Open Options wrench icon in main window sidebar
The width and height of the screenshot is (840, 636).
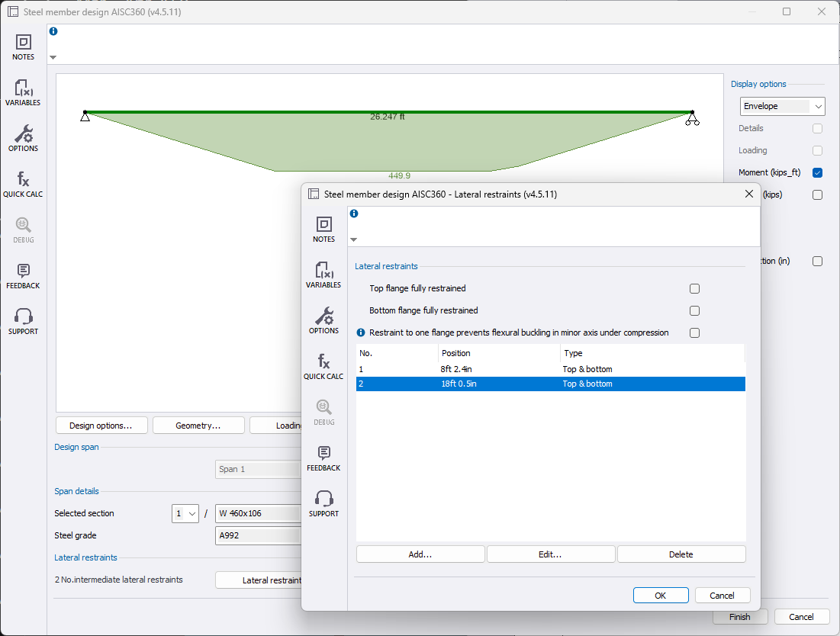click(x=23, y=138)
